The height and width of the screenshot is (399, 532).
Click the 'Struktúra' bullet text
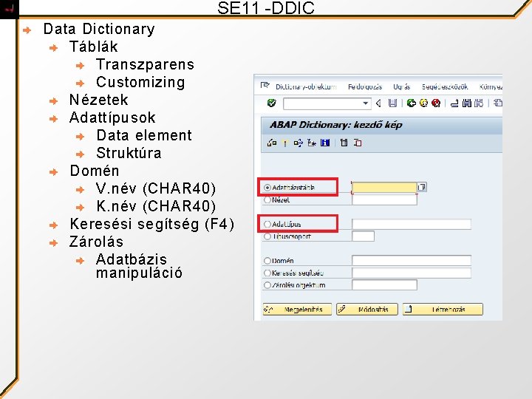[x=129, y=153]
